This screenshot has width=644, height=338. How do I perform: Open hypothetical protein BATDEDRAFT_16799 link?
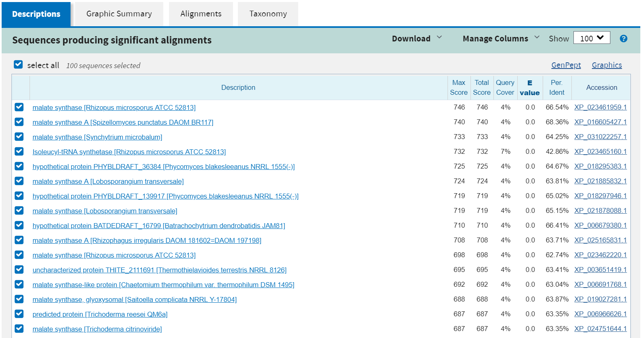[159, 226]
